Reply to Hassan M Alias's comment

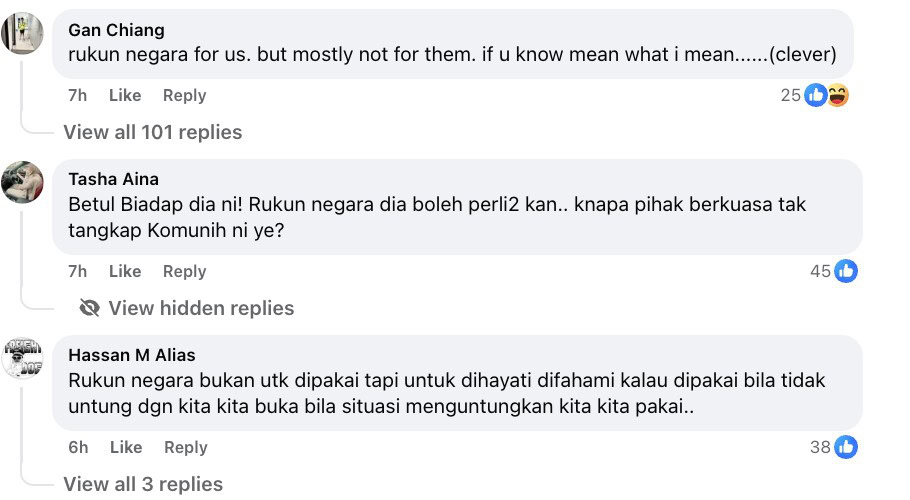pyautogui.click(x=185, y=447)
